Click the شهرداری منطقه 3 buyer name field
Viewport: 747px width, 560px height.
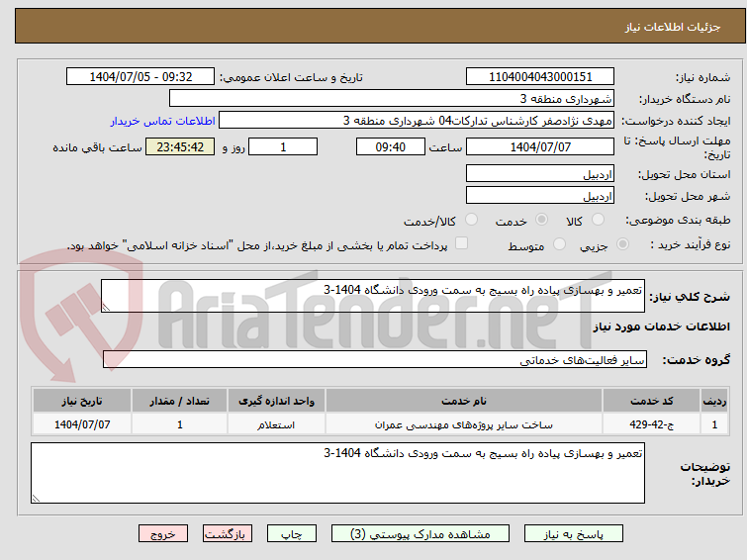pyautogui.click(x=392, y=98)
